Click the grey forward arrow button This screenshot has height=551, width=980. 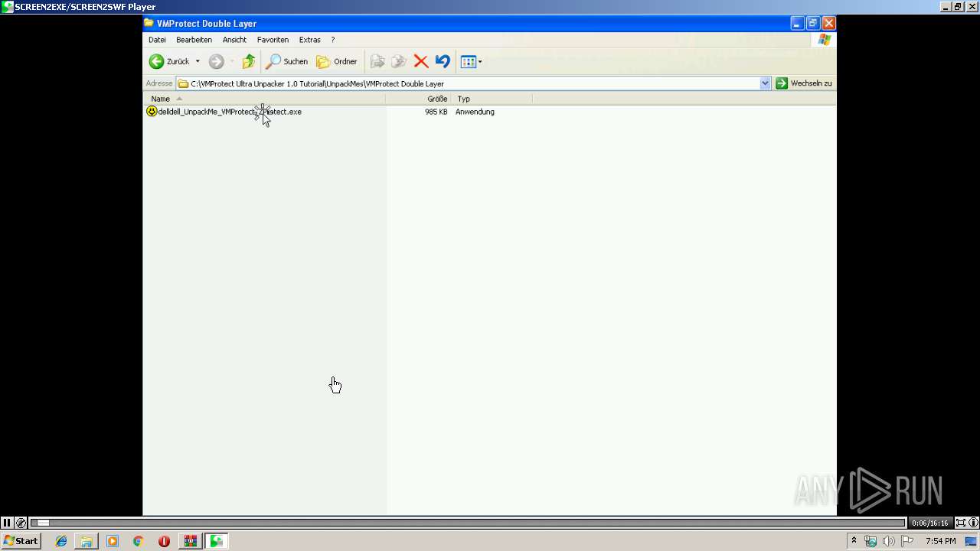pyautogui.click(x=217, y=61)
